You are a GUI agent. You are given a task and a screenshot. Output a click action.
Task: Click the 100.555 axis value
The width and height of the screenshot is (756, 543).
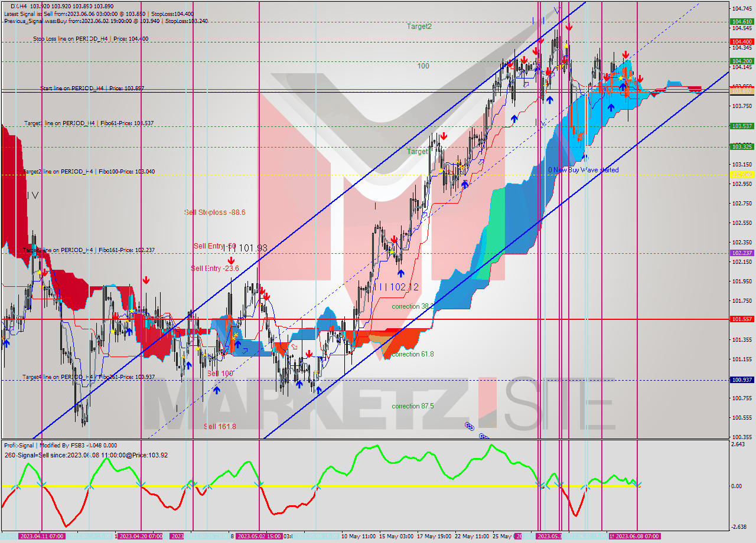tap(742, 417)
